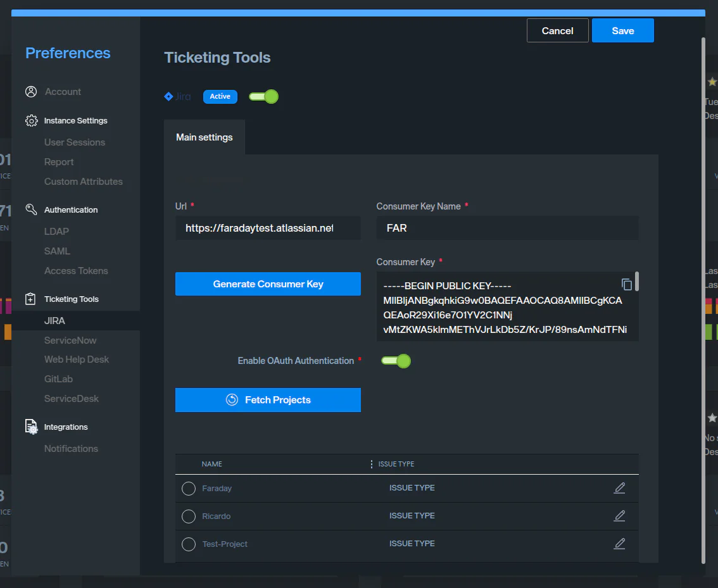Open the Main settings tab
Screen dimensions: 718x588
(x=204, y=137)
